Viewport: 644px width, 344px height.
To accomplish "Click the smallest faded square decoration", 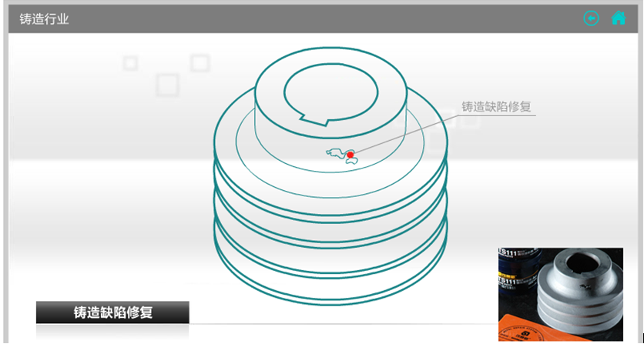I will pos(130,63).
